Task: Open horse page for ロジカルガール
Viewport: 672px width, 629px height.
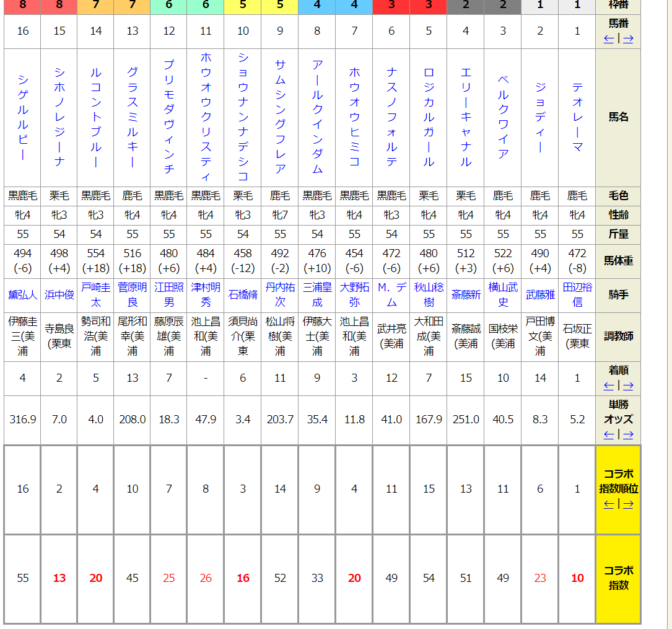Action: pos(429,117)
